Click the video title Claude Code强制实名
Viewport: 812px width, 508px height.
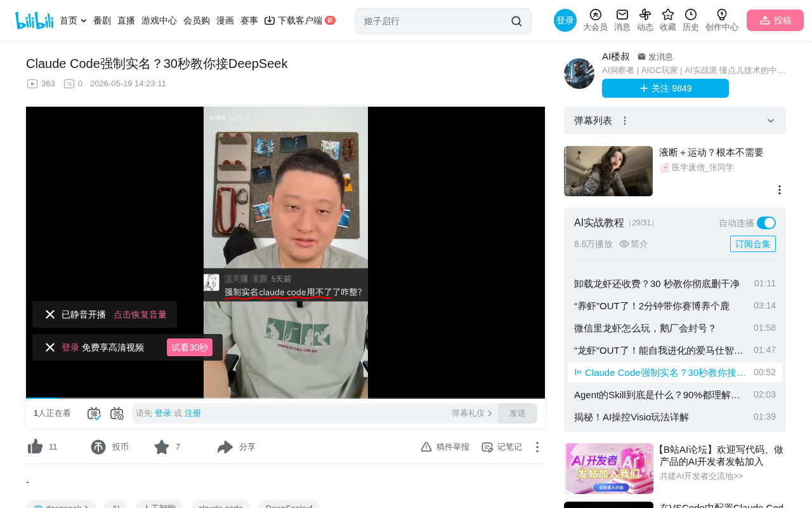(x=157, y=63)
